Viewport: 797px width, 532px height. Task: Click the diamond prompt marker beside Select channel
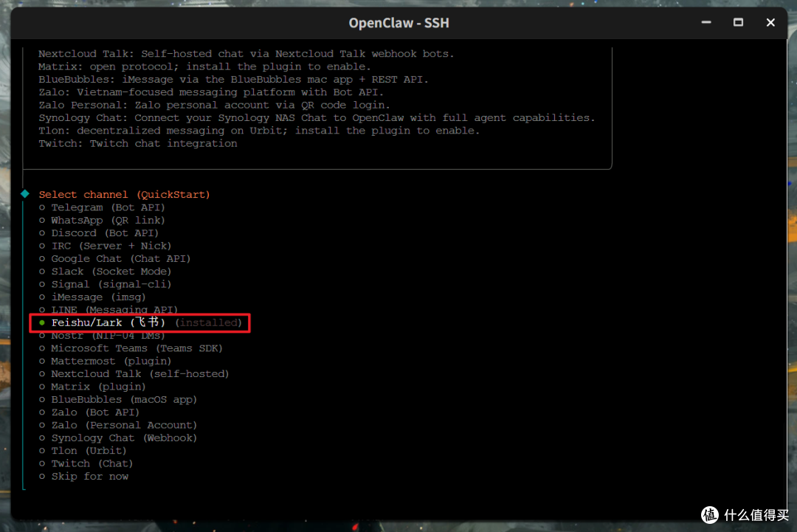point(25,193)
